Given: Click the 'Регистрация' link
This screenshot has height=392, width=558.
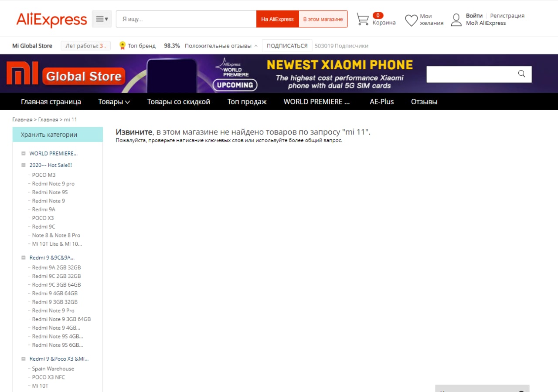Looking at the screenshot, I should click(x=507, y=16).
